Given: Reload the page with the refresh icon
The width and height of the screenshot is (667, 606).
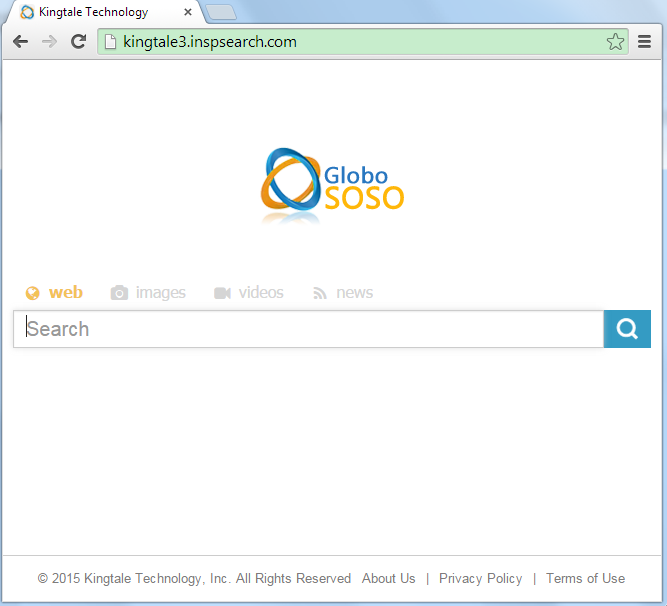Looking at the screenshot, I should [x=78, y=41].
